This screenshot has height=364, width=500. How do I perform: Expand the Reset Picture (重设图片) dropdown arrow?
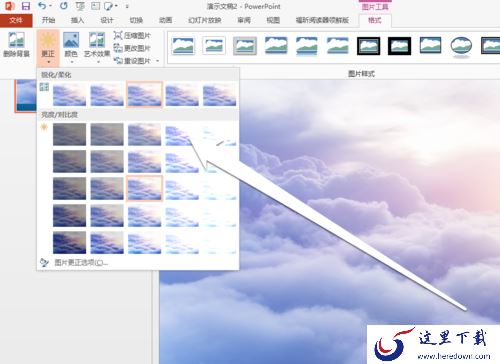(157, 61)
